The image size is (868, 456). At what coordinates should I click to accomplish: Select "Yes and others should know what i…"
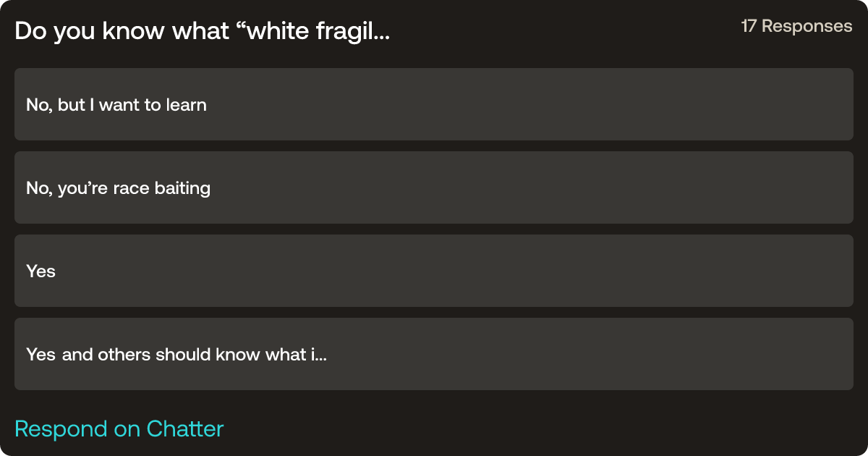[x=434, y=354]
